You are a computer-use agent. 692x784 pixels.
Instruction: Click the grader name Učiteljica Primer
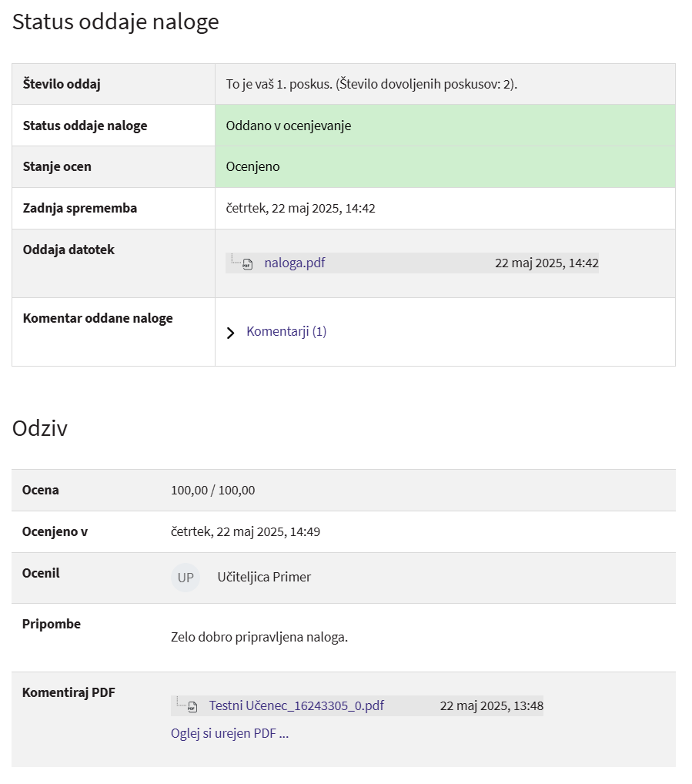tap(264, 578)
